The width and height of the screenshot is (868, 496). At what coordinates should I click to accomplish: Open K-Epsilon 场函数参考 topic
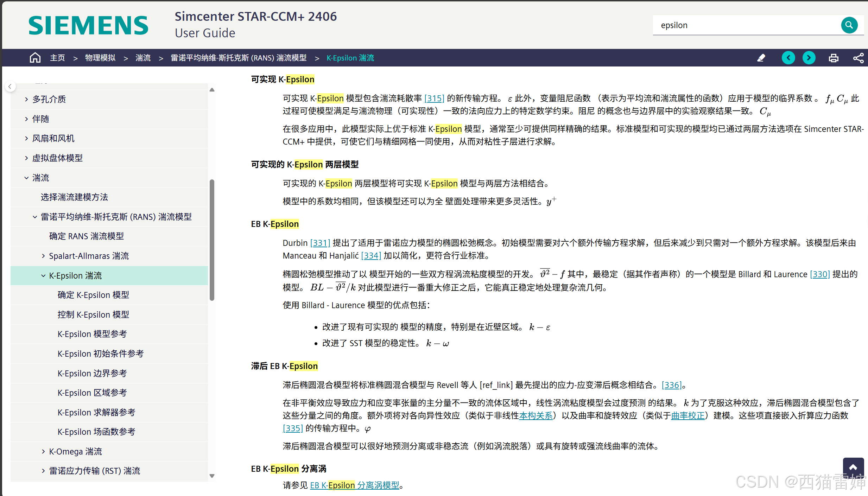point(96,432)
